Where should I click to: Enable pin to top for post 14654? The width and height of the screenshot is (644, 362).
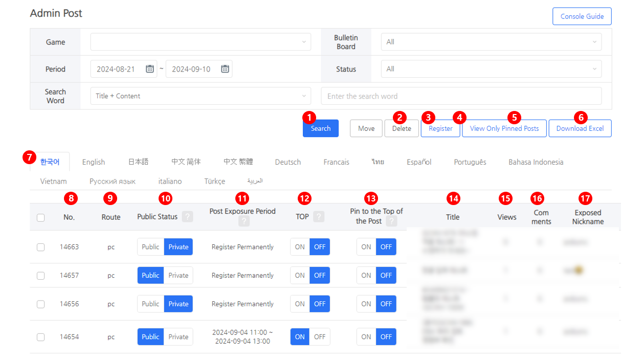click(366, 337)
